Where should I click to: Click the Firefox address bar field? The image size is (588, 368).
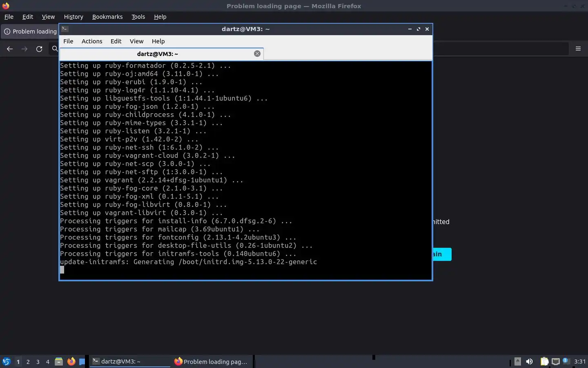click(501, 49)
